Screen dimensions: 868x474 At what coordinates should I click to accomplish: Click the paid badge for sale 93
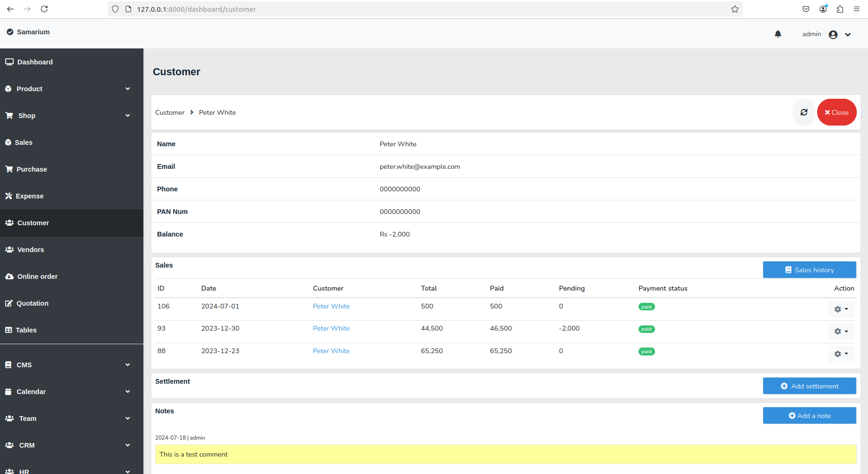tap(647, 329)
